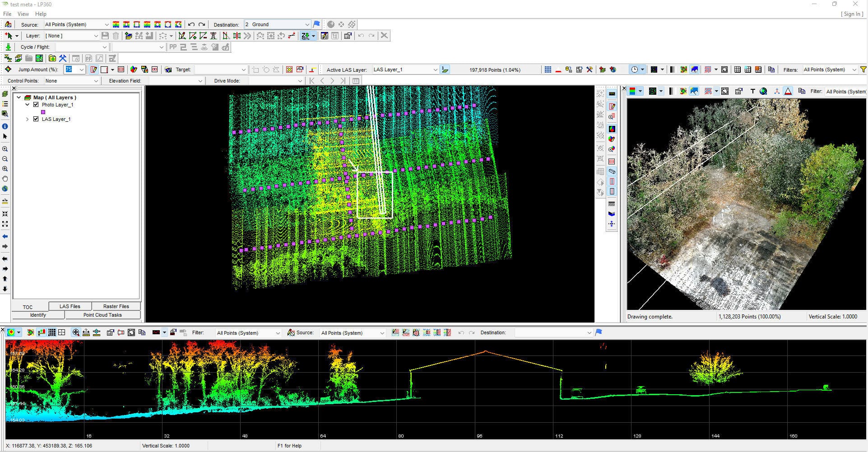This screenshot has height=452, width=868.
Task: Uncheck the LAS Layer_1 visibility checkbox
Action: (x=36, y=119)
